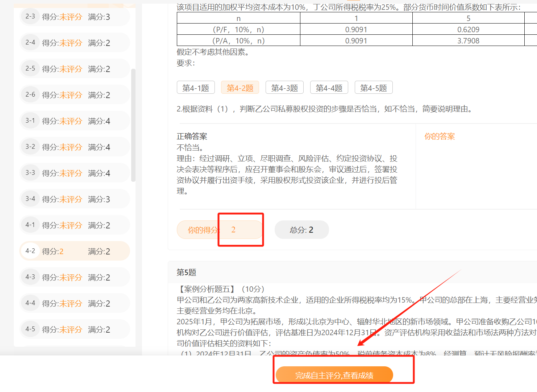Image resolution: width=537 pixels, height=392 pixels.
Task: Switch to the 第4-1题 tab
Action: [196, 87]
